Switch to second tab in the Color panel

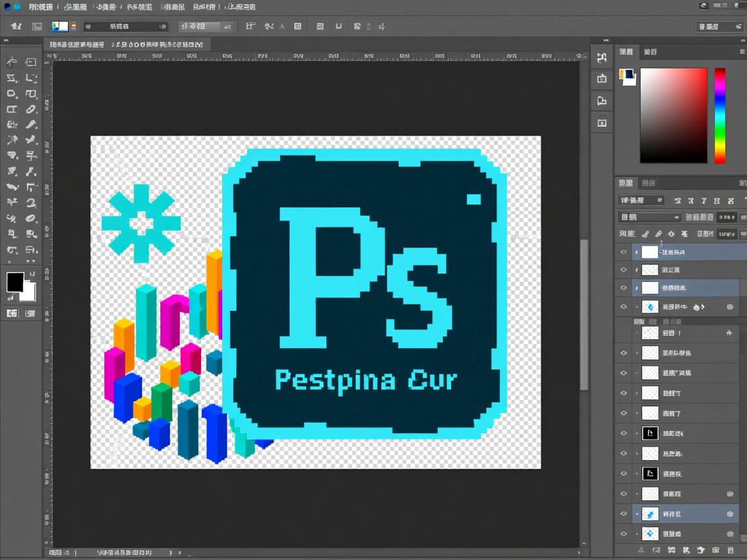(x=650, y=52)
